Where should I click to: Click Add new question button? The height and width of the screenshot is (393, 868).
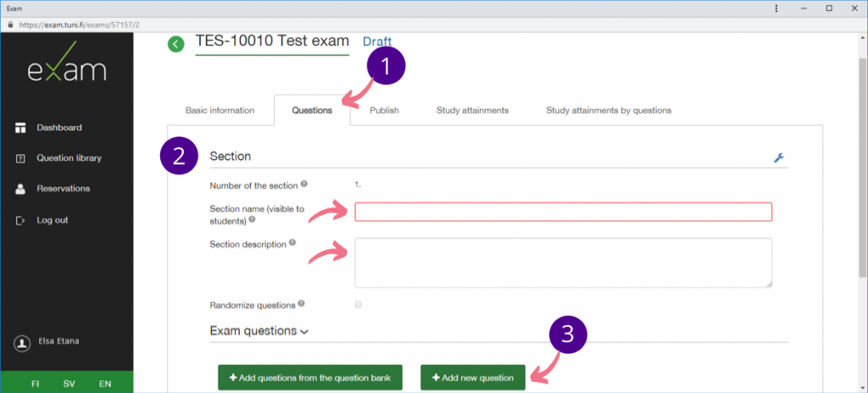pos(472,378)
